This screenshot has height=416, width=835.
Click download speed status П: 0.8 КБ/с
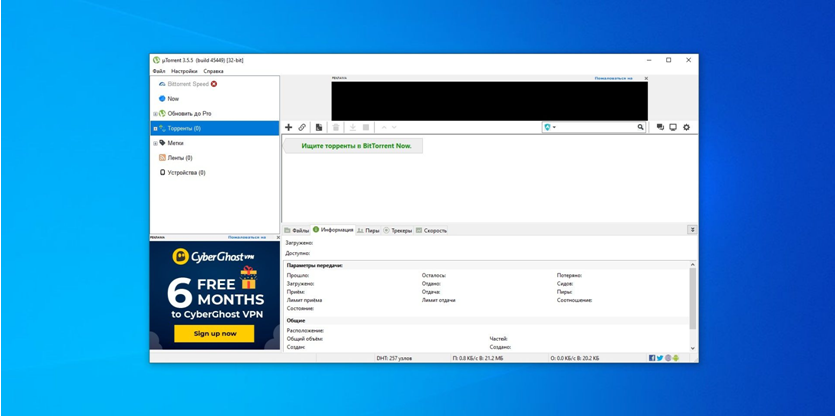pyautogui.click(x=478, y=358)
